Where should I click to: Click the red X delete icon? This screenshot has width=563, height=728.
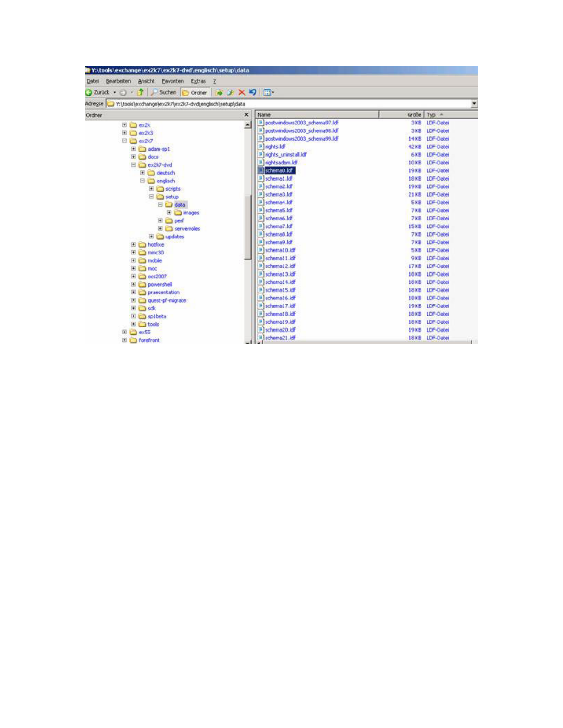(242, 92)
